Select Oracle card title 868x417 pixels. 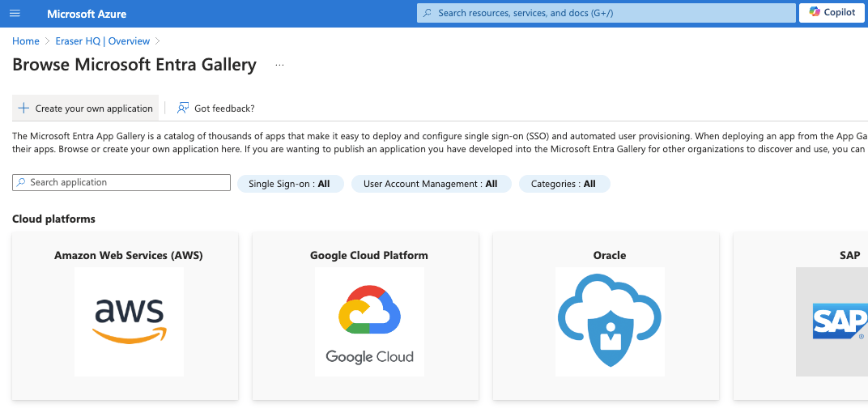pyautogui.click(x=610, y=255)
